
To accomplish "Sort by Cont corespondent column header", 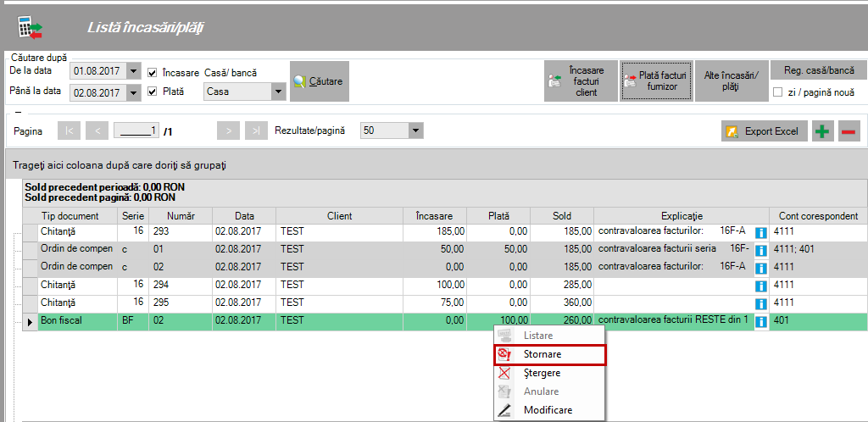I will [x=818, y=216].
